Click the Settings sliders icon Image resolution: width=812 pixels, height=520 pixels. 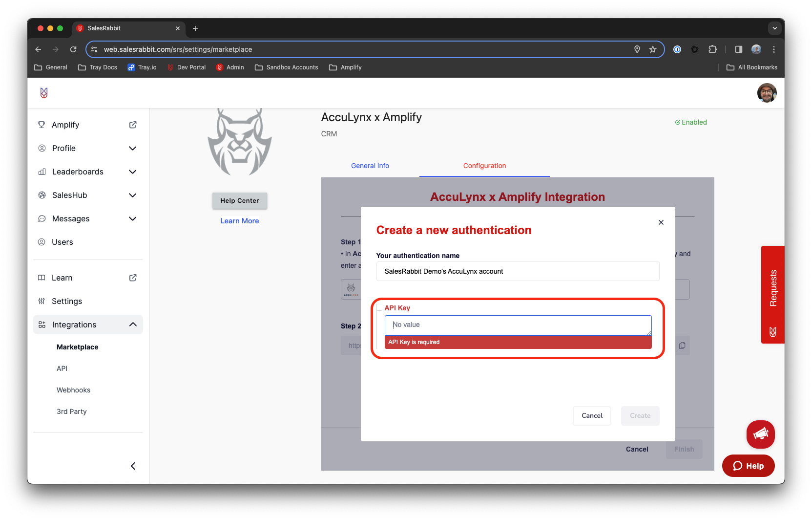[x=42, y=301]
